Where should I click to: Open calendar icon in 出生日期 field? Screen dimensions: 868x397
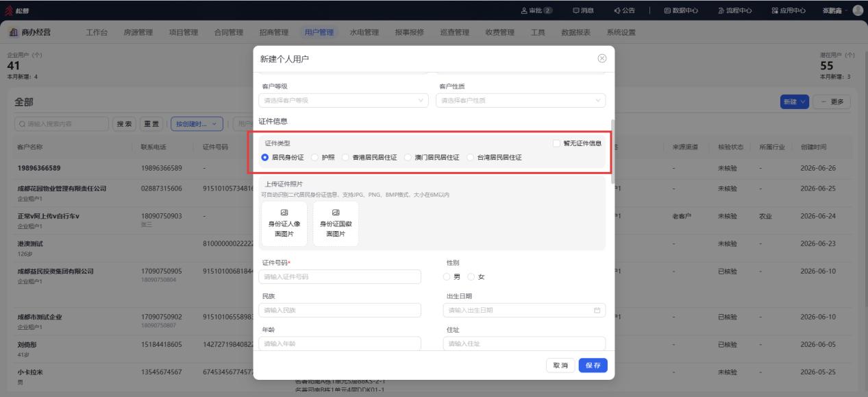pyautogui.click(x=597, y=311)
